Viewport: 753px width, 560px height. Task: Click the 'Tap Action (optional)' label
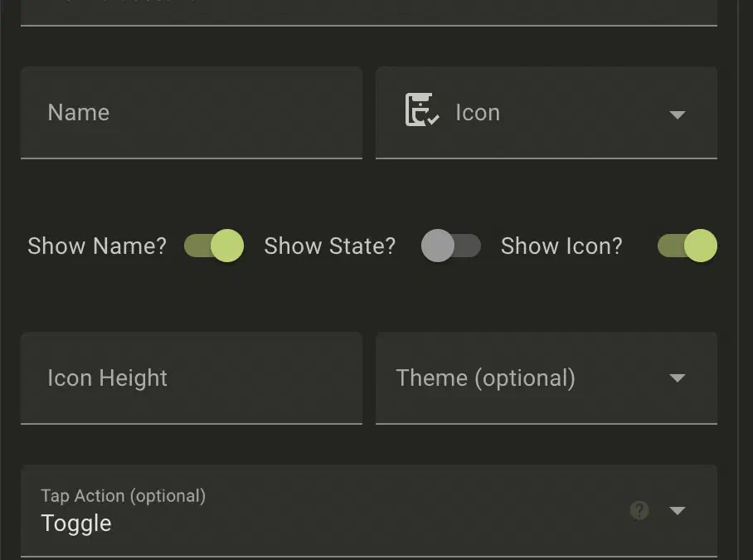click(x=123, y=496)
